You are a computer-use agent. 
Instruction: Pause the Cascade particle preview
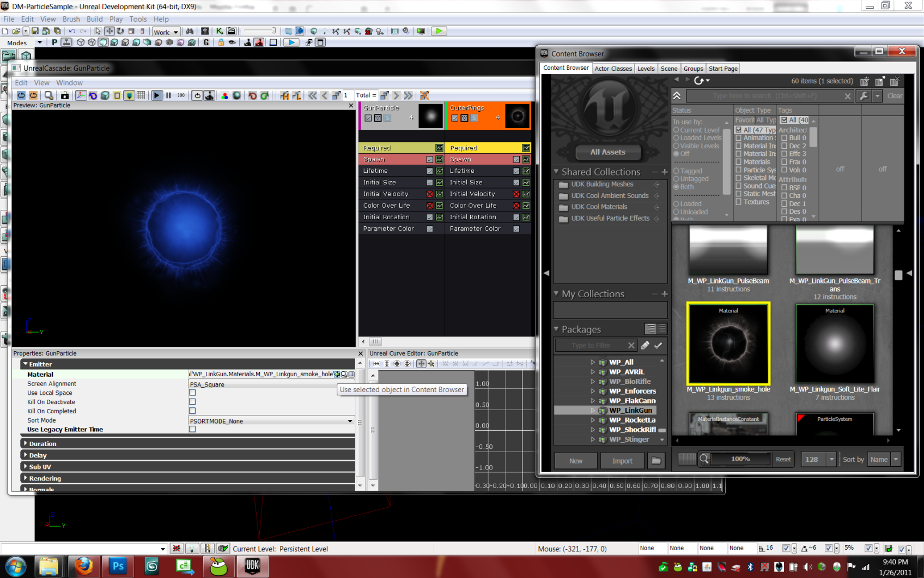pyautogui.click(x=169, y=95)
